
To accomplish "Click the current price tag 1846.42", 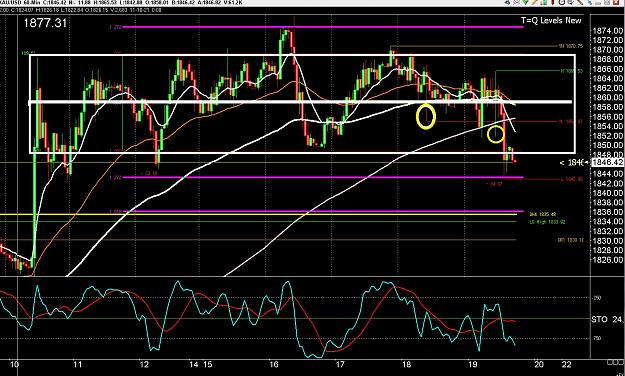I will coord(607,162).
